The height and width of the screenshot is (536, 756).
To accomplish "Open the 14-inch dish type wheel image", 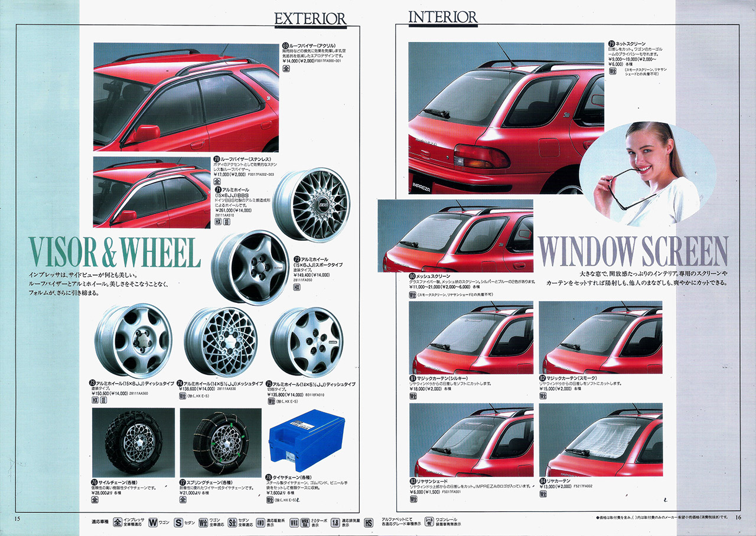I will (x=307, y=342).
